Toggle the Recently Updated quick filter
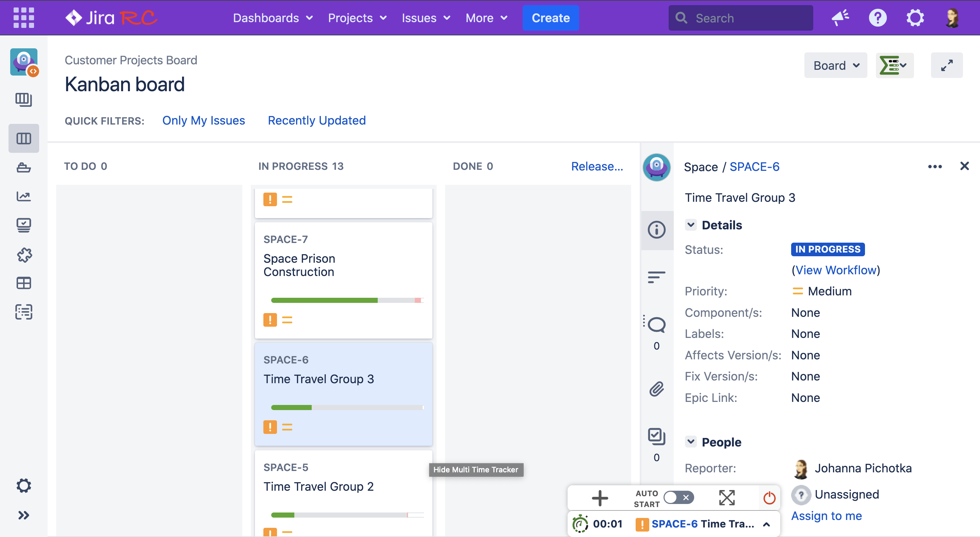Viewport: 980px width, 537px height. [316, 120]
